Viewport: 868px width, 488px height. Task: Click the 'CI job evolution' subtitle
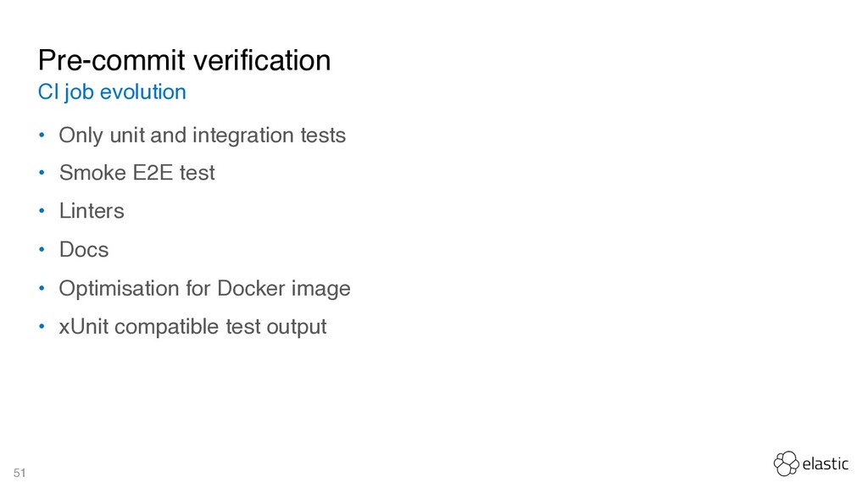click(112, 92)
